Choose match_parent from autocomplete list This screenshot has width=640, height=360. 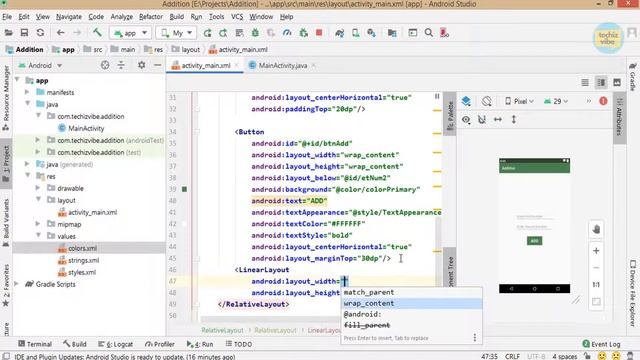coord(411,292)
